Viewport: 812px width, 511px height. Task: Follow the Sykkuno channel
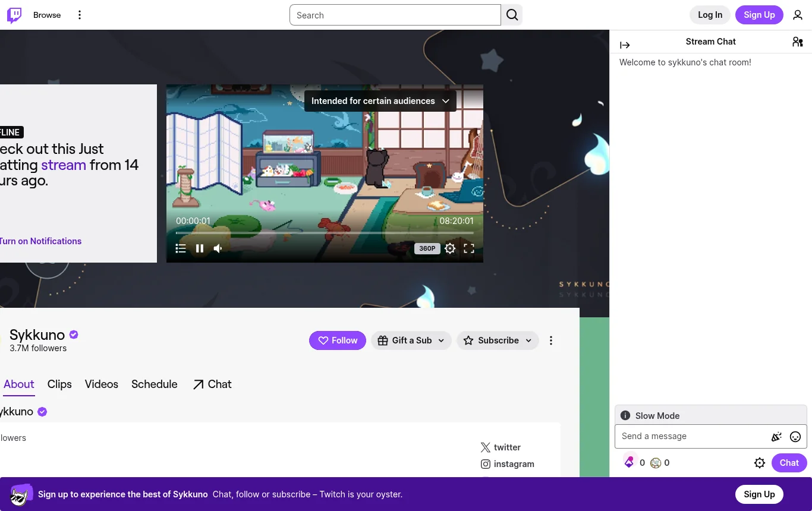tap(338, 340)
